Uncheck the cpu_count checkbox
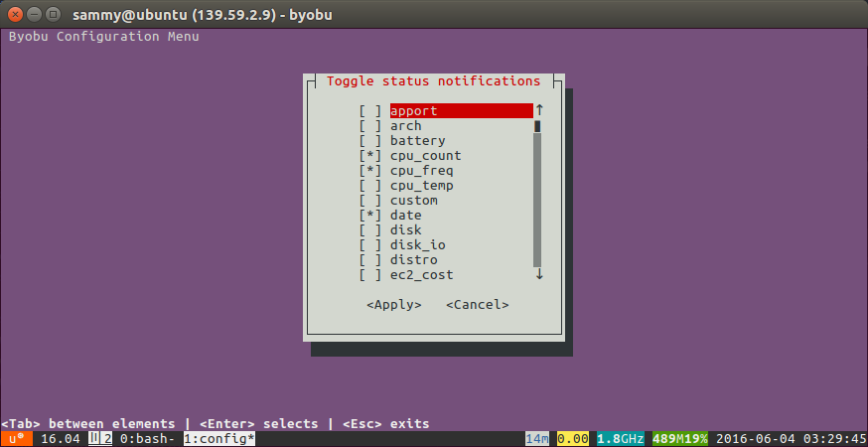Viewport: 868px width, 447px height. [x=370, y=156]
